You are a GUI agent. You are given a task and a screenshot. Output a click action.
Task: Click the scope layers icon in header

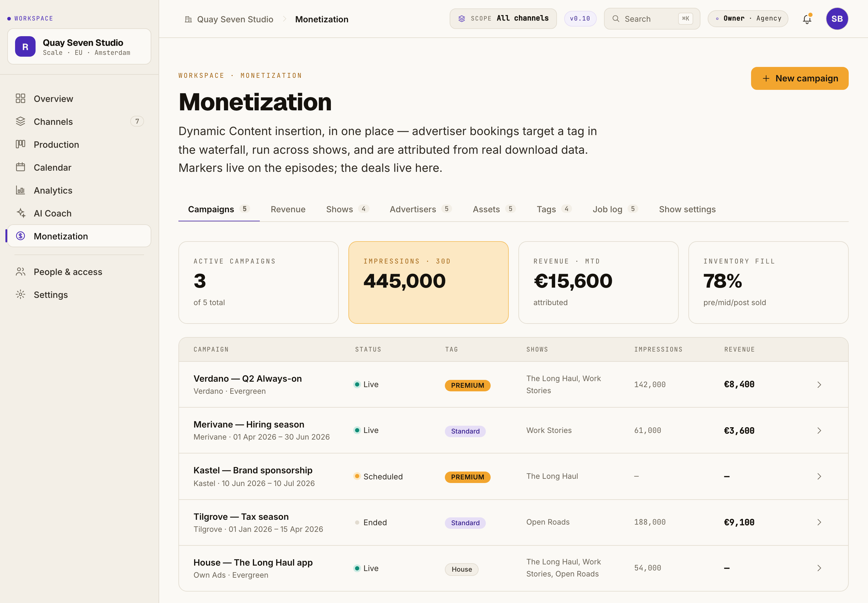click(461, 18)
